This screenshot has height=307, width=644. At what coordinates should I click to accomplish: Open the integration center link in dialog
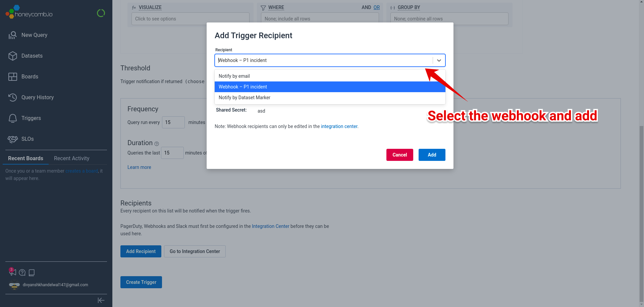click(339, 126)
